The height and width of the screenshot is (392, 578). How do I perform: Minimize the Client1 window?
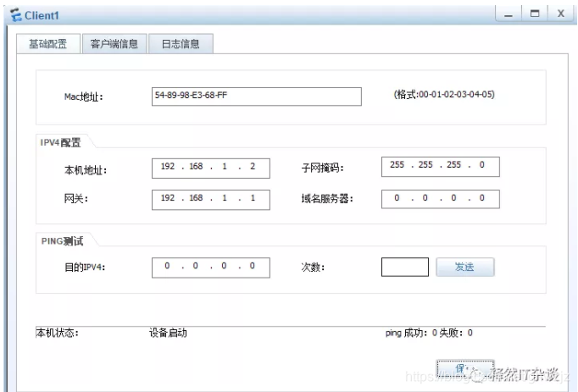[x=509, y=14]
